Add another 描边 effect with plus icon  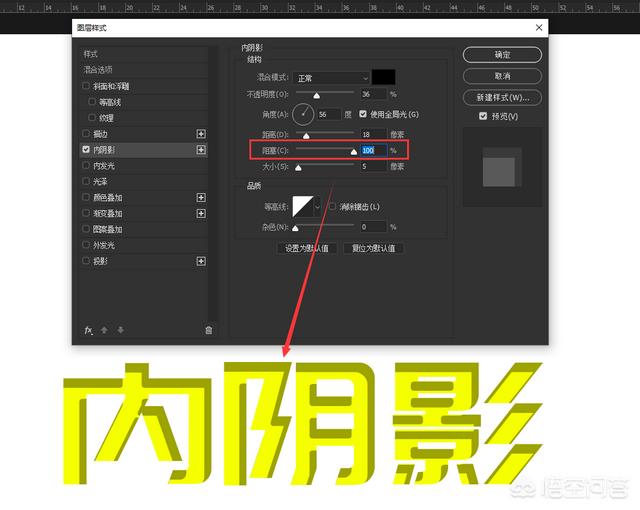click(201, 134)
